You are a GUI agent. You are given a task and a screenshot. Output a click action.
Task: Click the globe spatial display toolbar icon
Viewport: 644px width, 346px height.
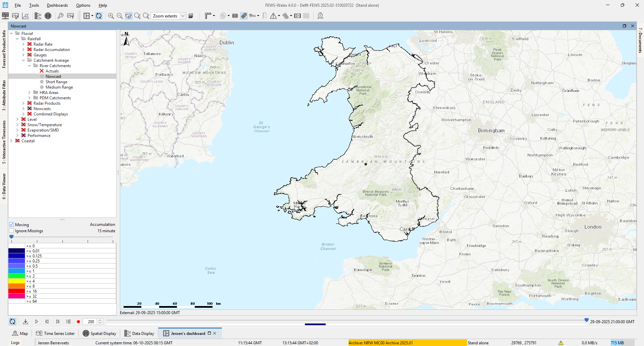tap(48, 16)
